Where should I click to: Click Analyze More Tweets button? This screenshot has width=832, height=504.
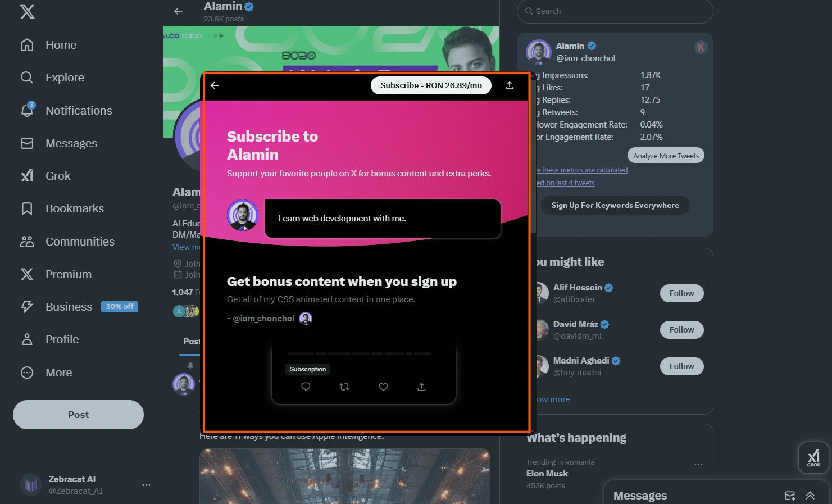click(x=666, y=156)
